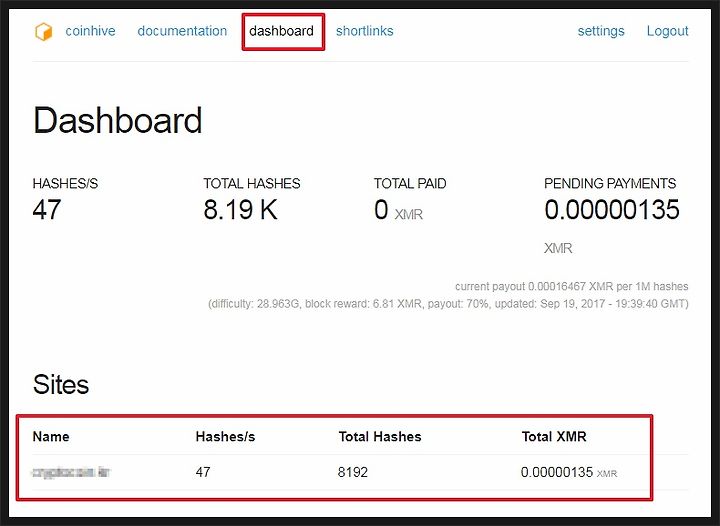
Task: Select the 0.00000135 XMR table cell
Action: (x=569, y=472)
